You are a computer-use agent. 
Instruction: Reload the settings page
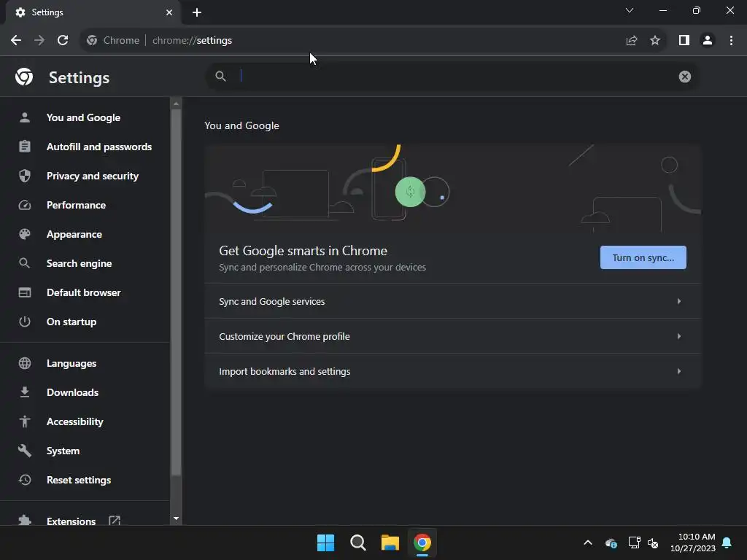point(63,41)
